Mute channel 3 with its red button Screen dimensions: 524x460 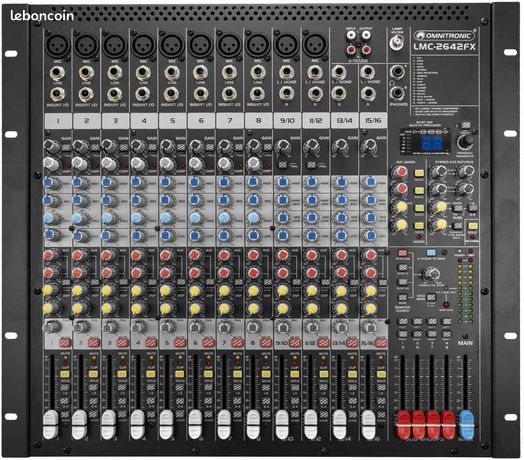[123, 342]
